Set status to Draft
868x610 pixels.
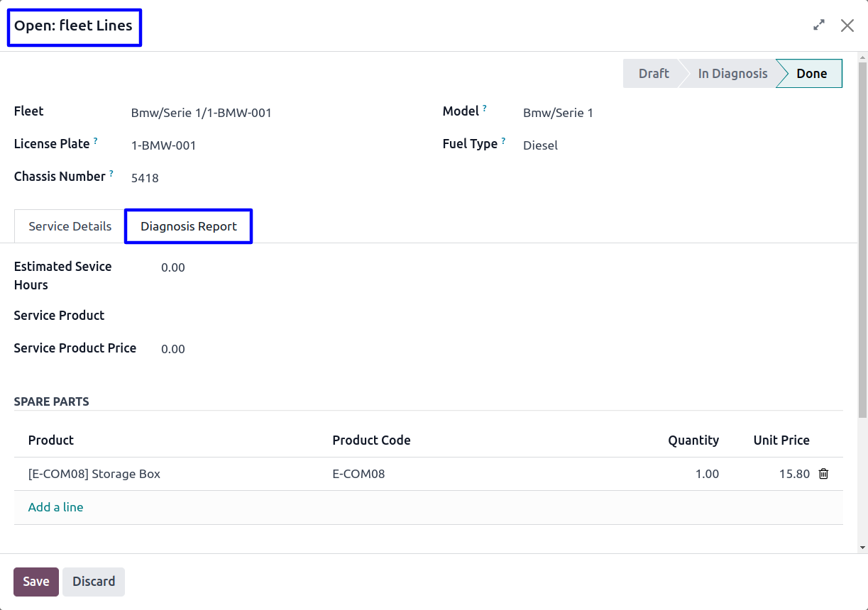[653, 74]
